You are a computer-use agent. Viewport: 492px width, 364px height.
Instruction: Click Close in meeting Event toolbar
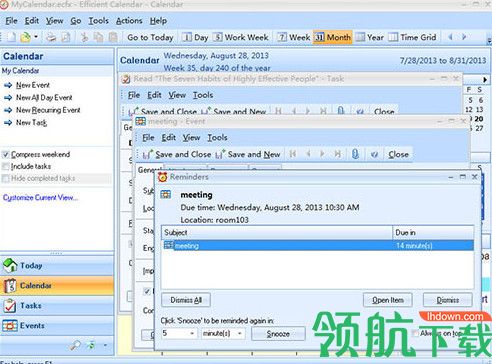pos(398,154)
